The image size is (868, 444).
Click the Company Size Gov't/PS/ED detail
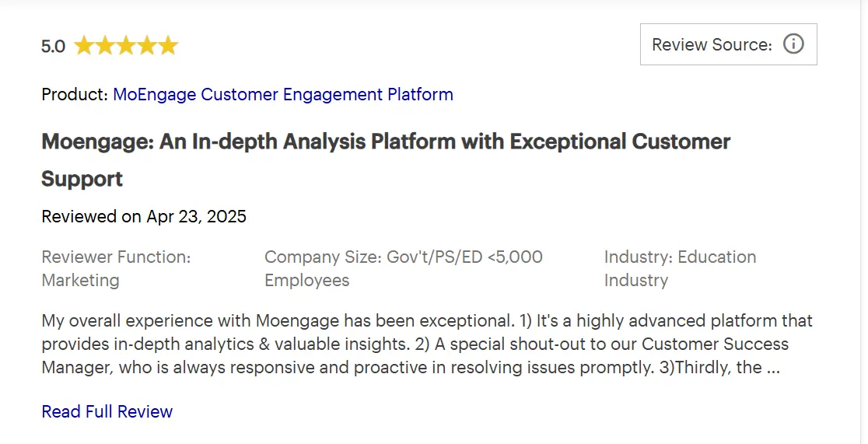[403, 257]
